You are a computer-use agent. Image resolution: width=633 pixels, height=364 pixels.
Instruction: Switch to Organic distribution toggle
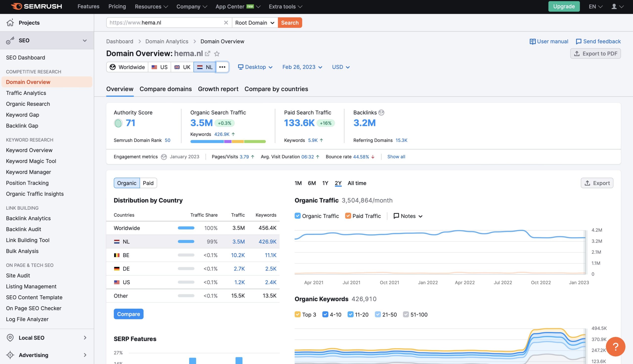(127, 183)
